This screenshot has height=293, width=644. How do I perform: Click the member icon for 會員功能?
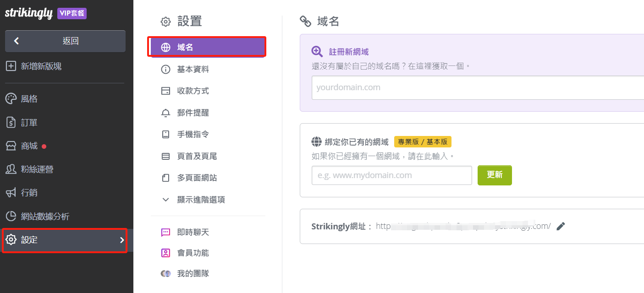pyautogui.click(x=166, y=253)
